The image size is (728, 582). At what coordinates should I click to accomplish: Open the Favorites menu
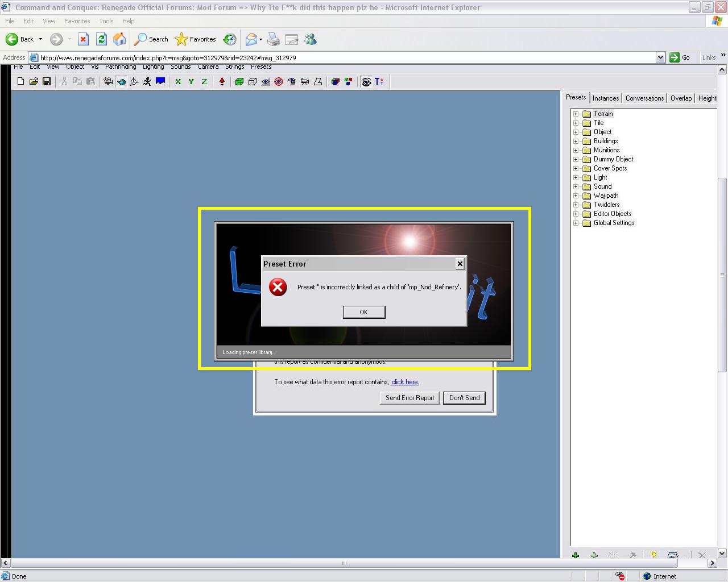(x=77, y=21)
